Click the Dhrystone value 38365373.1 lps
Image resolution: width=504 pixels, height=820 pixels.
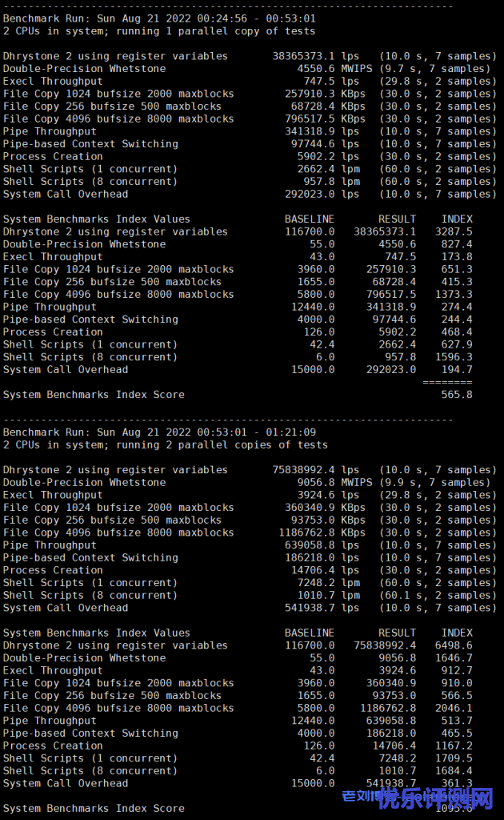[316, 56]
